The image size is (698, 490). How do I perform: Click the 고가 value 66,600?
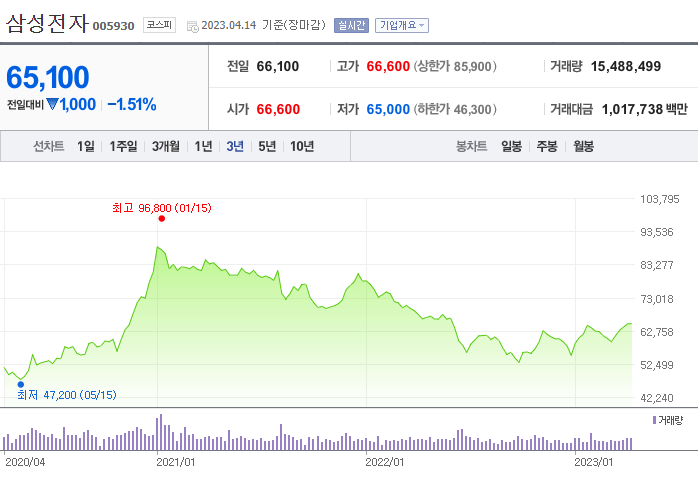388,66
